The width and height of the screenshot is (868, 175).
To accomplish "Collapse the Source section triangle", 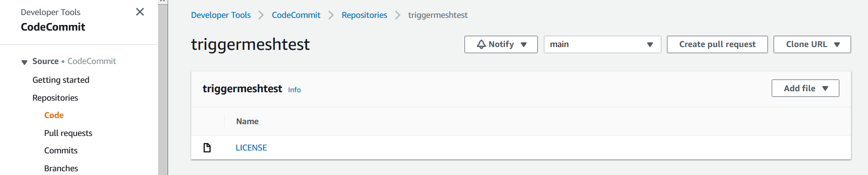I will [24, 62].
